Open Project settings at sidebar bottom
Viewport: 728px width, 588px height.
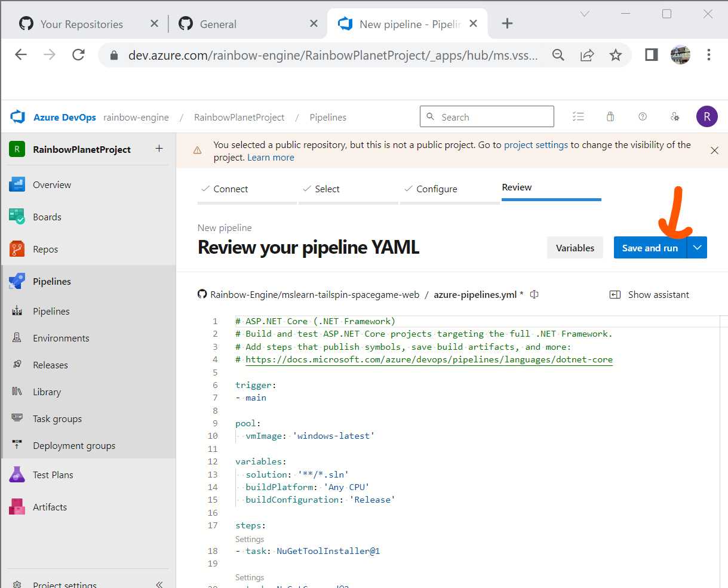click(x=64, y=584)
